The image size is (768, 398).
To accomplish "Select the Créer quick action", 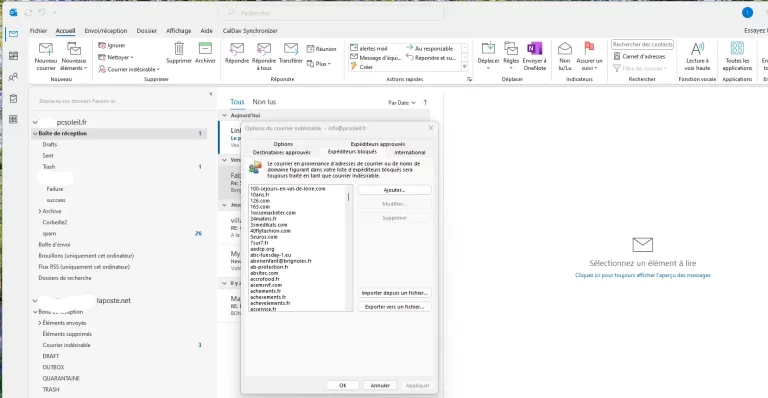I will [362, 67].
